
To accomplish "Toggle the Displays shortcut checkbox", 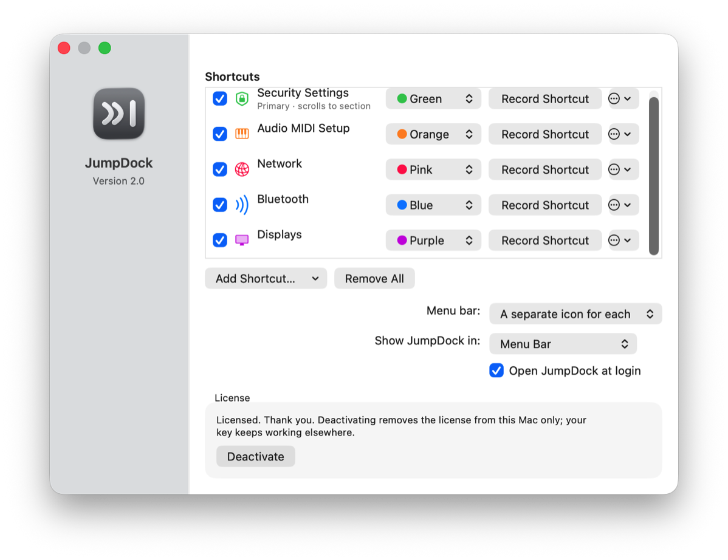I will 219,240.
